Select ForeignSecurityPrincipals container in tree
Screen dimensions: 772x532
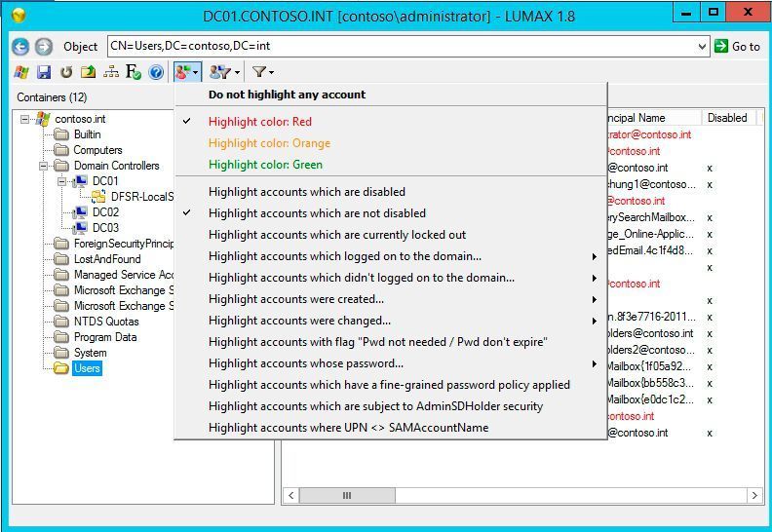tap(124, 244)
